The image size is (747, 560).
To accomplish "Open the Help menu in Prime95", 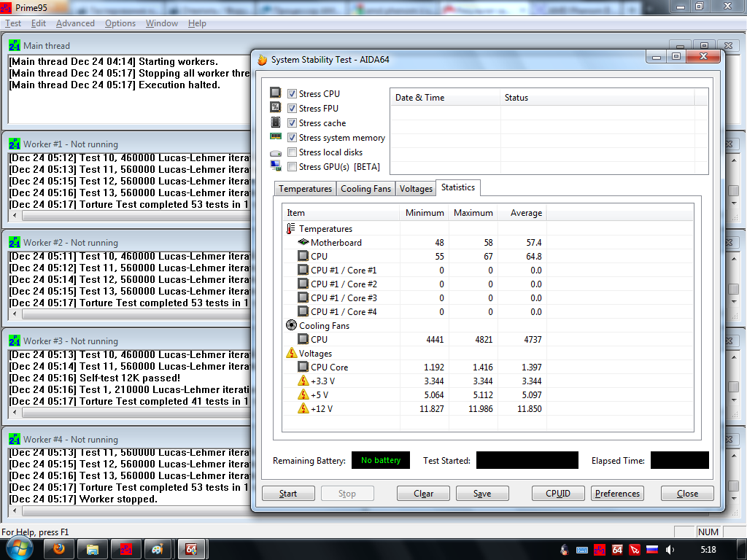I will point(197,23).
